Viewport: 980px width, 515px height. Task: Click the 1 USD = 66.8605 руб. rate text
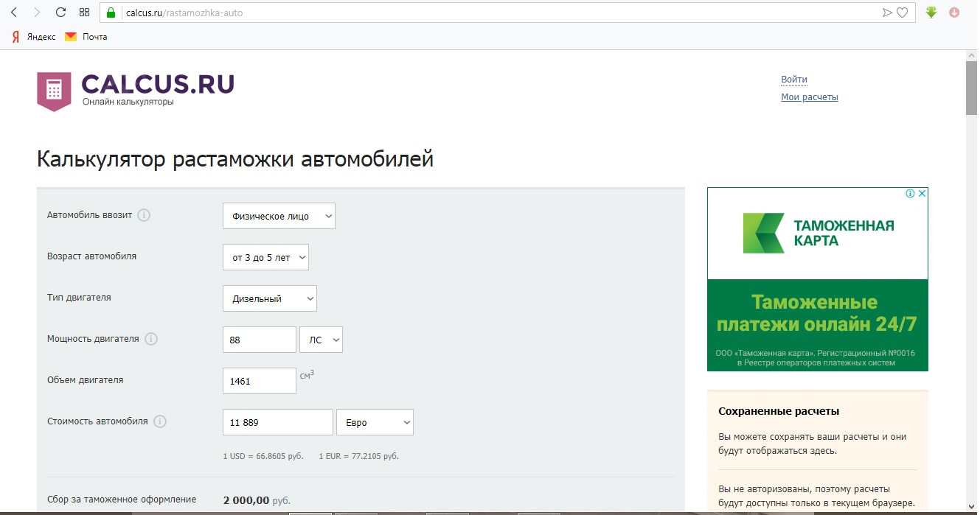coord(263,457)
